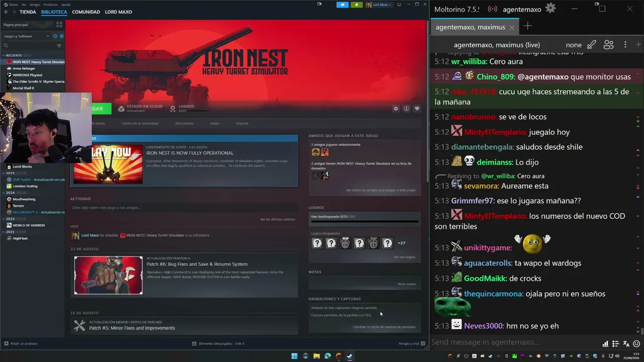The image size is (644, 362).
Task: Open the Productos menu
Action: click(x=51, y=5)
